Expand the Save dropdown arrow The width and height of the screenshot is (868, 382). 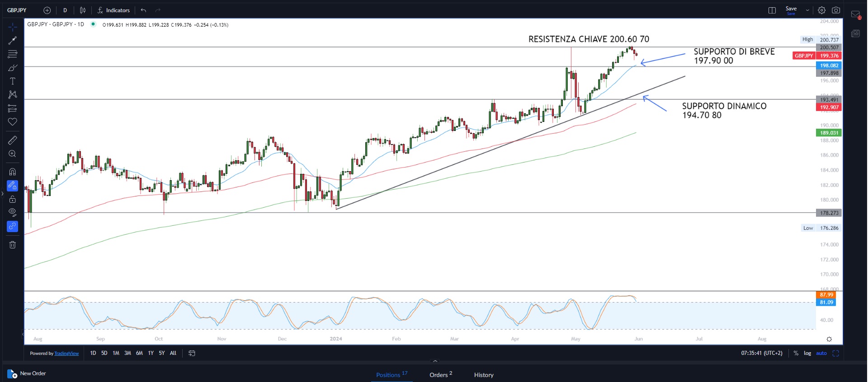click(807, 10)
